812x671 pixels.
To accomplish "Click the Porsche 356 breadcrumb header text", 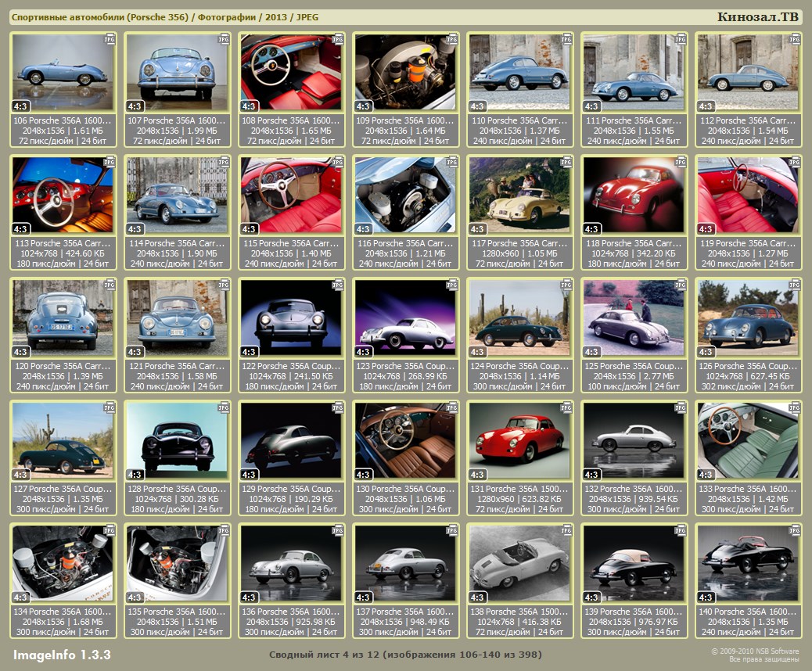I will coord(165,17).
